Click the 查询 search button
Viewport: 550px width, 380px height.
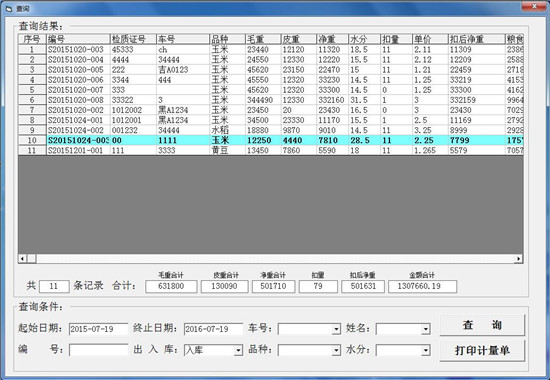[x=482, y=325]
